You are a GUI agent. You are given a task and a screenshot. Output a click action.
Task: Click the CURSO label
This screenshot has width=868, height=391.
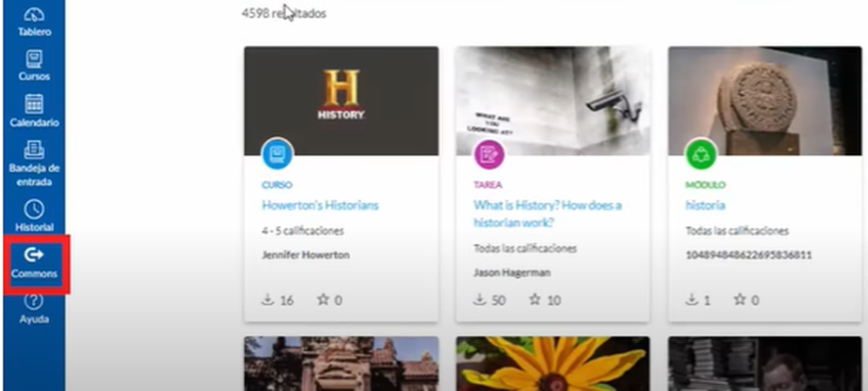tap(277, 185)
